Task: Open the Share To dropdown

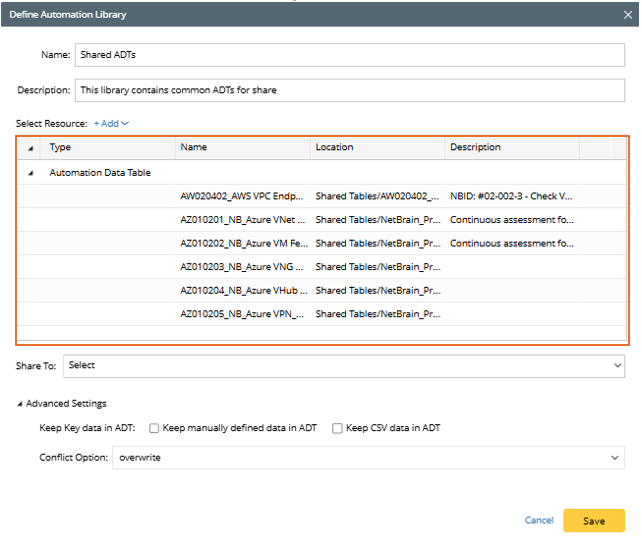Action: [x=345, y=366]
